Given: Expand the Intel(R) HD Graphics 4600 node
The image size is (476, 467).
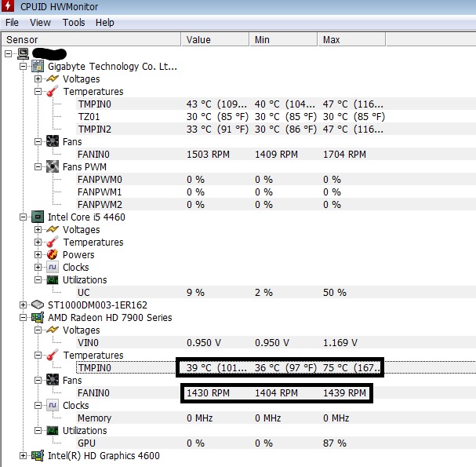Looking at the screenshot, I should (23, 456).
